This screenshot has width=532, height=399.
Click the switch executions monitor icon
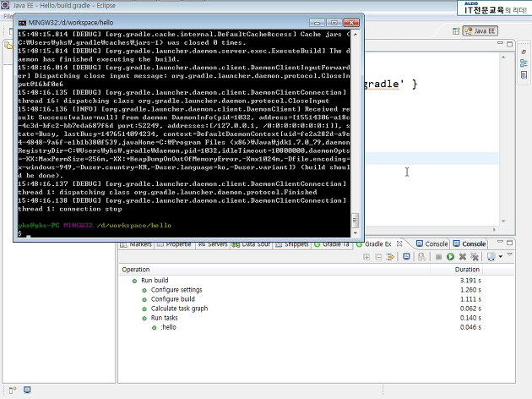coord(491,257)
